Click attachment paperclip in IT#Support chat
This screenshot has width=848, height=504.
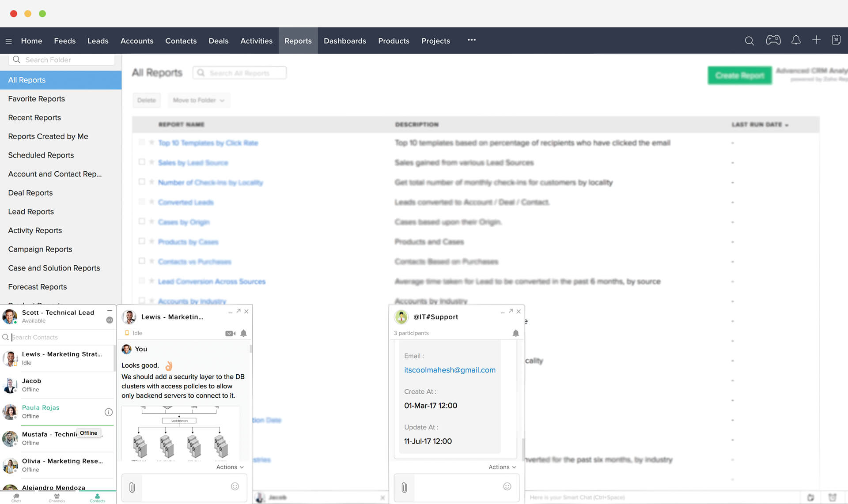[404, 487]
